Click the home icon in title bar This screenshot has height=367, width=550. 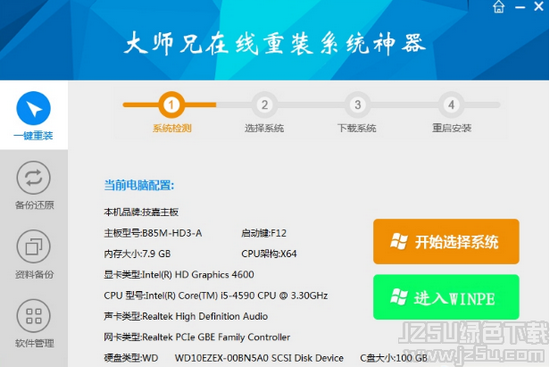pos(498,7)
